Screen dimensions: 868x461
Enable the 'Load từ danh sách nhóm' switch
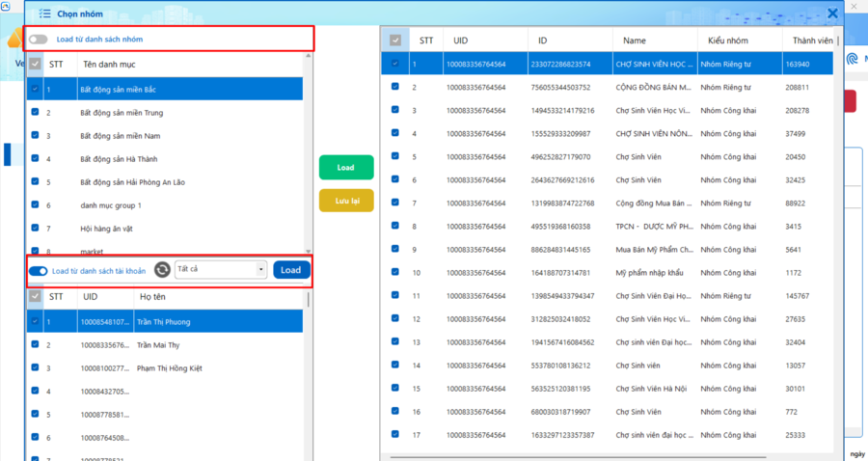click(x=39, y=40)
